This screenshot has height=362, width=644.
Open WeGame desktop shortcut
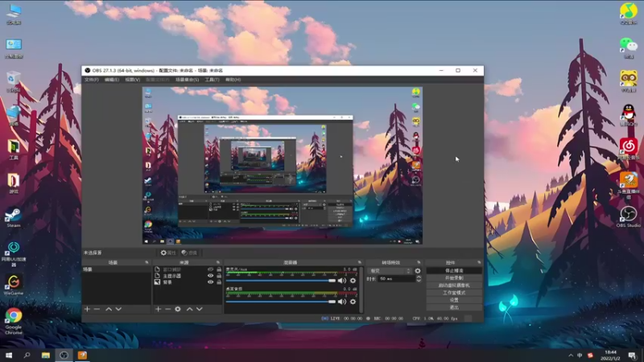[x=13, y=286]
